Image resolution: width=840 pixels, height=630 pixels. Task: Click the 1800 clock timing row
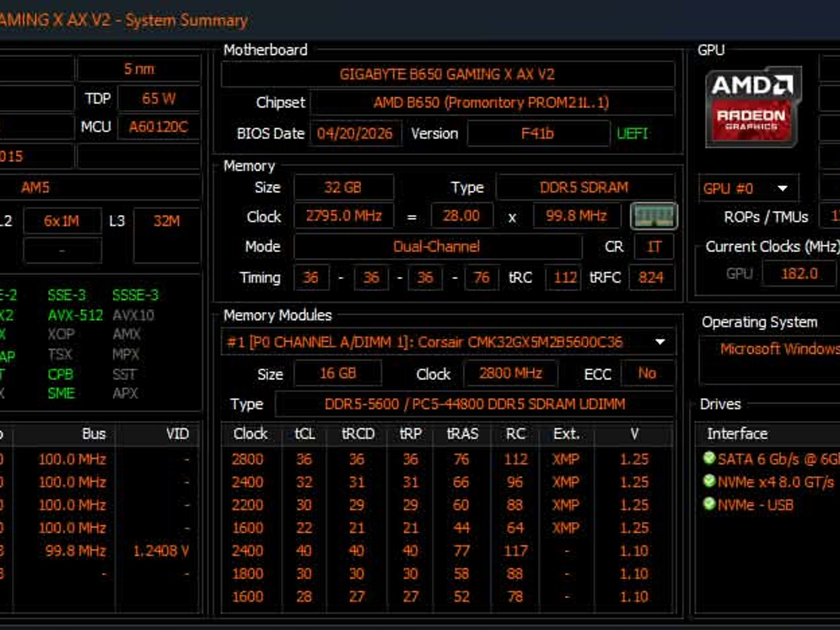[x=447, y=574]
